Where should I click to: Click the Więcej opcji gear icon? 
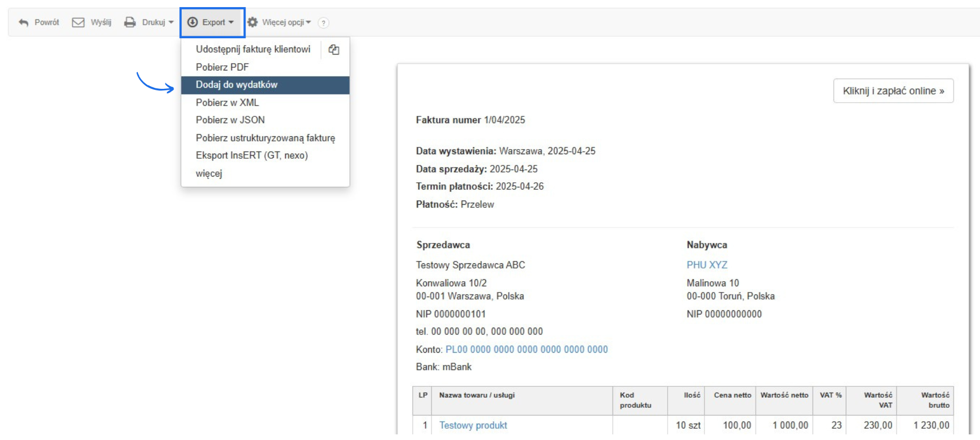point(253,22)
